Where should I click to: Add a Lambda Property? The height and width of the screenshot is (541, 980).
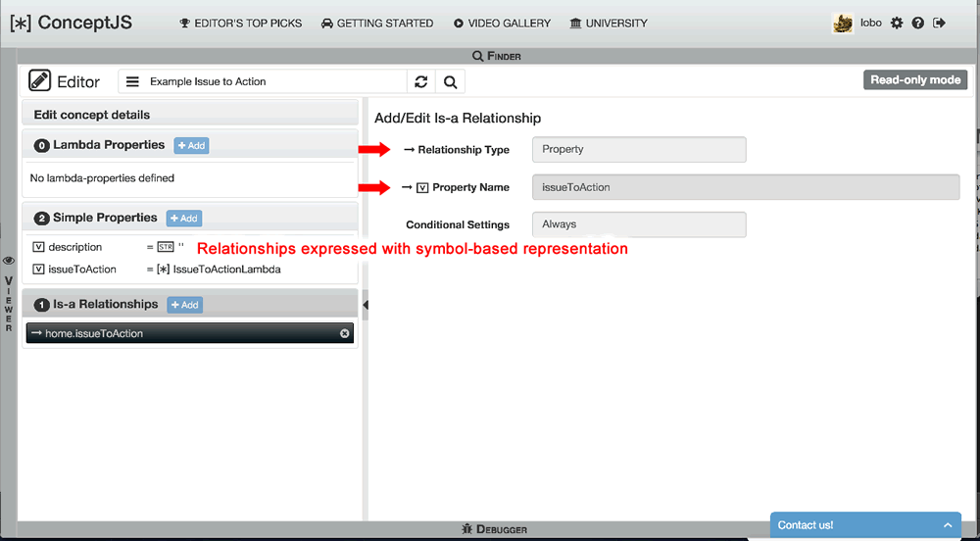point(191,146)
